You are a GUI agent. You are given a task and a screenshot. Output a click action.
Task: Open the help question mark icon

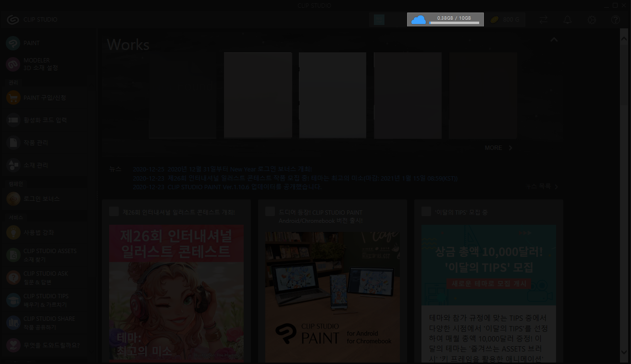(616, 20)
